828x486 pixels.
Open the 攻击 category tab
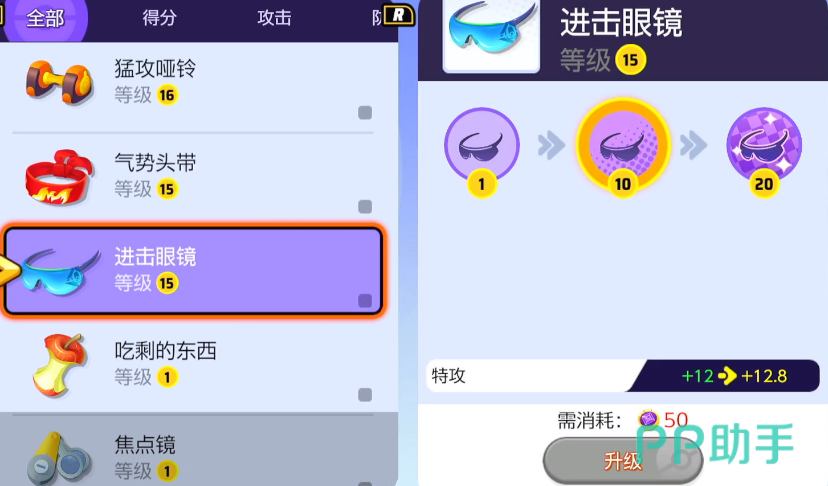click(x=274, y=18)
